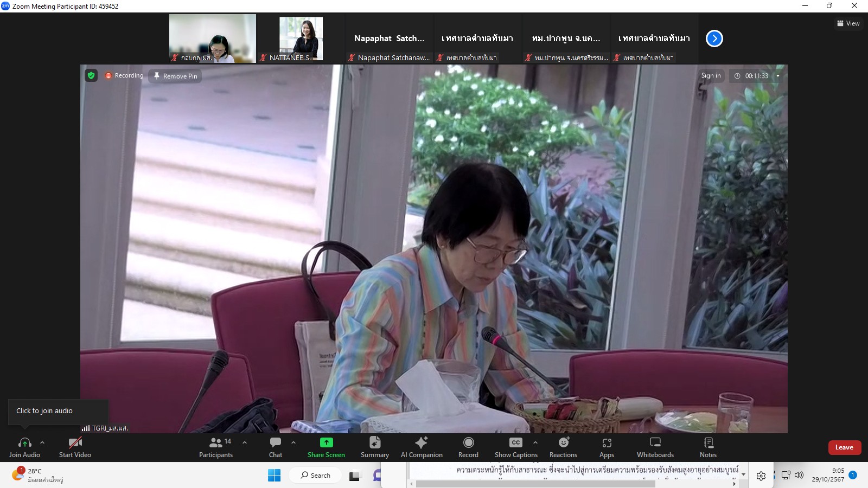868x488 pixels.
Task: Select the Napaphat Satch... participant tile
Action: point(390,38)
